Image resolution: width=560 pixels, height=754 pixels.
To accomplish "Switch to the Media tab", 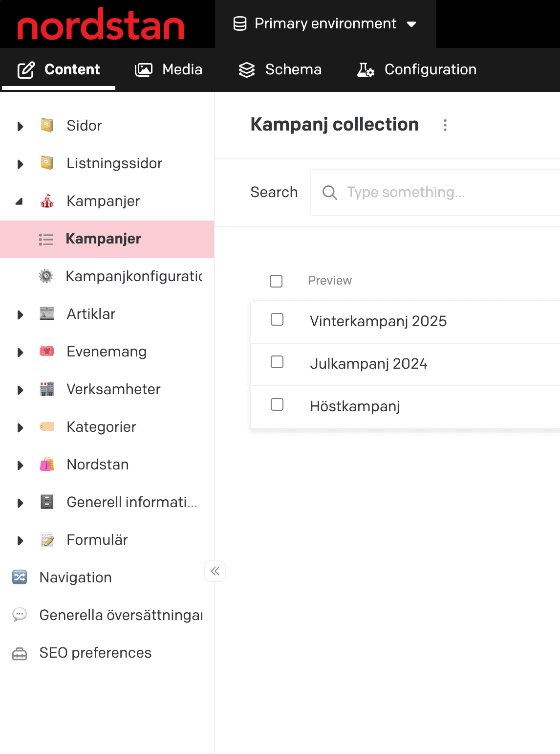I will (x=169, y=69).
